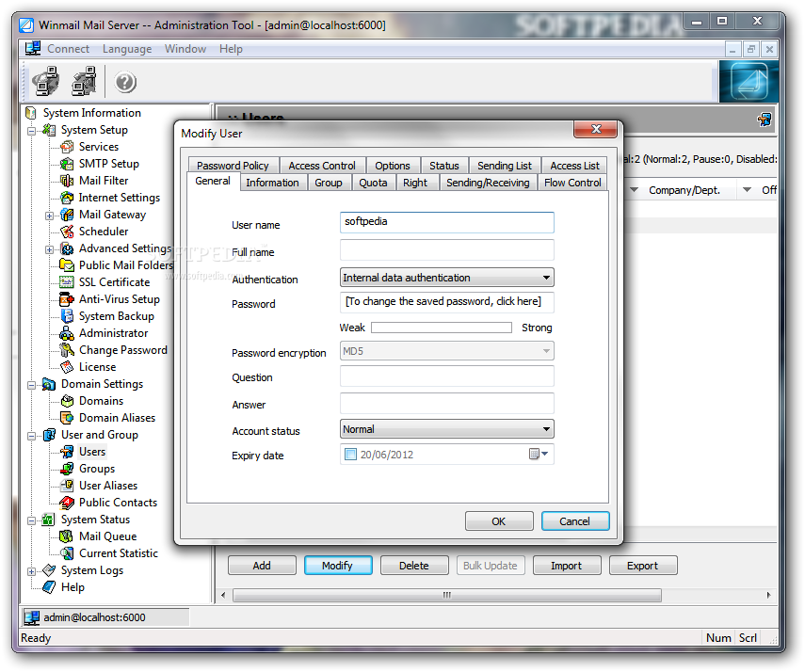Expand the Mail Gateway tree node
805x672 pixels.
(x=49, y=216)
